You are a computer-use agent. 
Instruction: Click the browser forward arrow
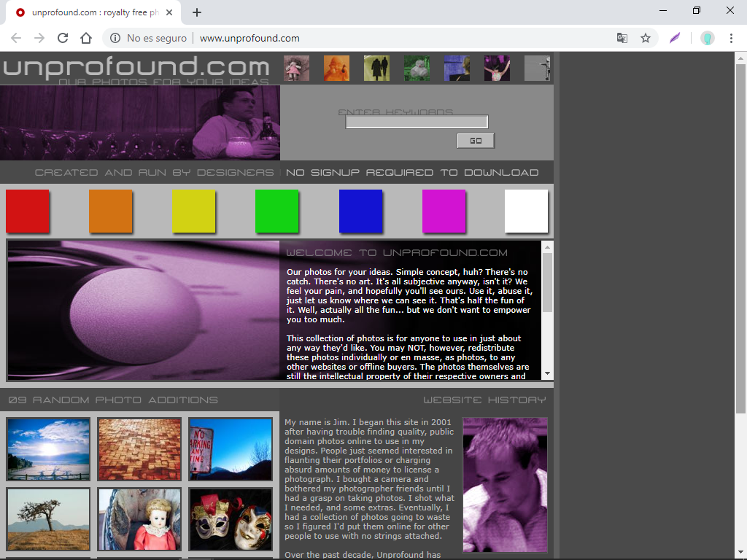coord(39,38)
